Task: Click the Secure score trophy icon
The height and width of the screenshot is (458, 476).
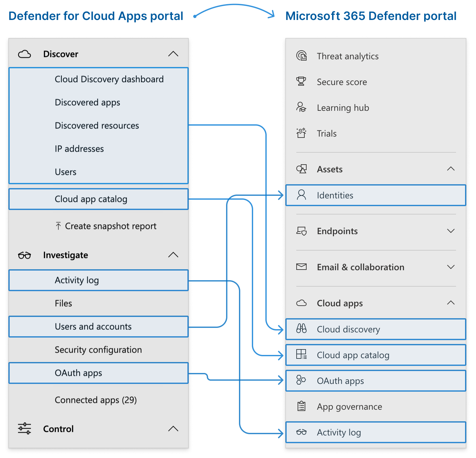Action: [x=301, y=81]
